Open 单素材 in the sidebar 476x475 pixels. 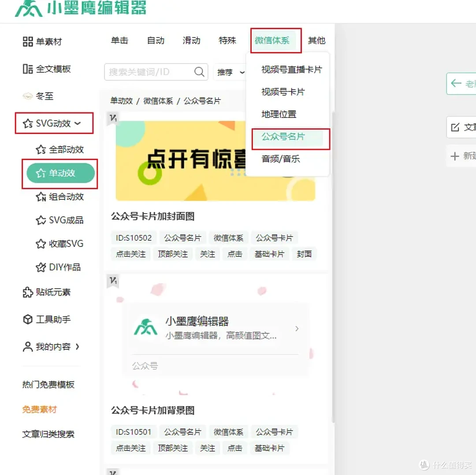pos(42,41)
